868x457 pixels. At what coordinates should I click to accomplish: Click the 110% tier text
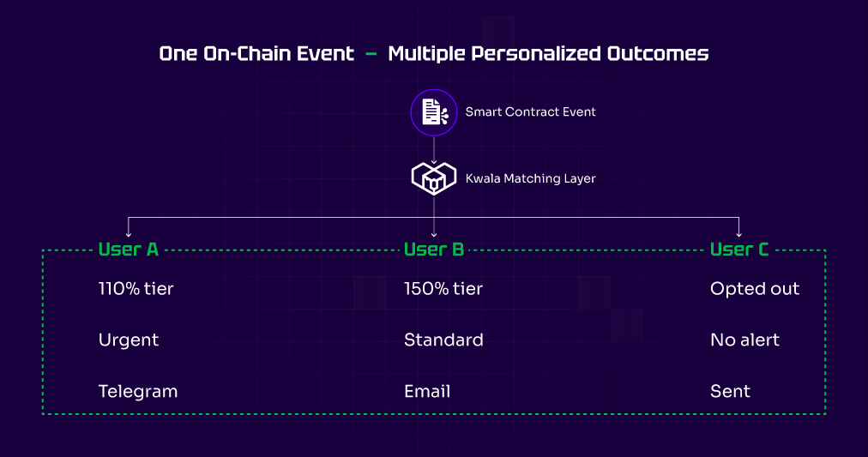pyautogui.click(x=136, y=289)
